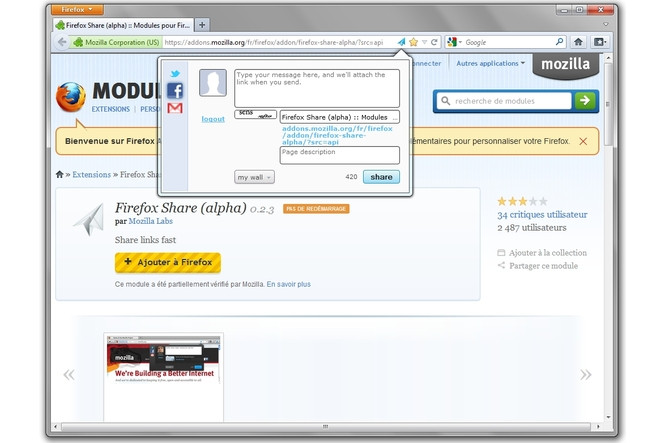Open the orange Firefox menu button
Viewport: 664px width, 443px height.
77,9
